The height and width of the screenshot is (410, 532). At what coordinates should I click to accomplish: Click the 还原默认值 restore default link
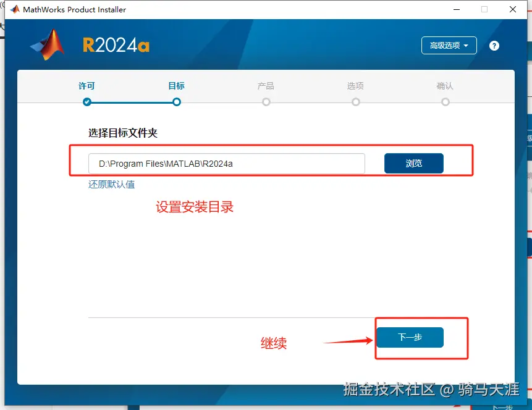click(x=112, y=185)
